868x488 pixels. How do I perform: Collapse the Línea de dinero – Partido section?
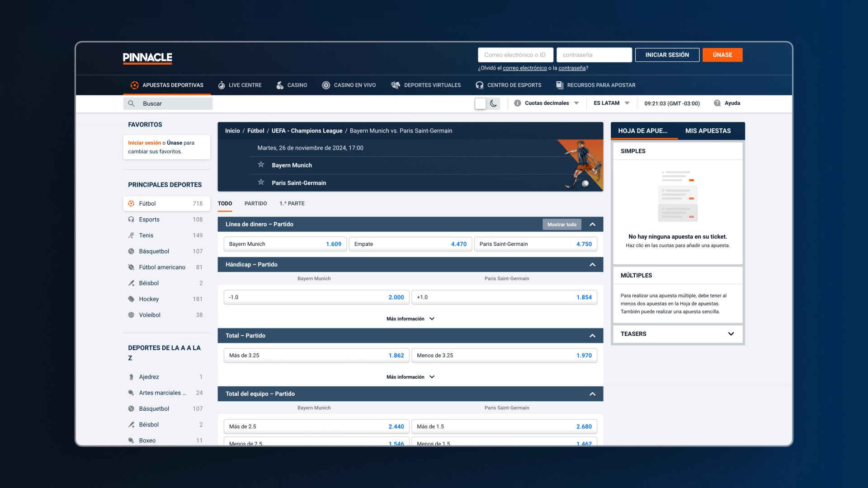(x=593, y=225)
